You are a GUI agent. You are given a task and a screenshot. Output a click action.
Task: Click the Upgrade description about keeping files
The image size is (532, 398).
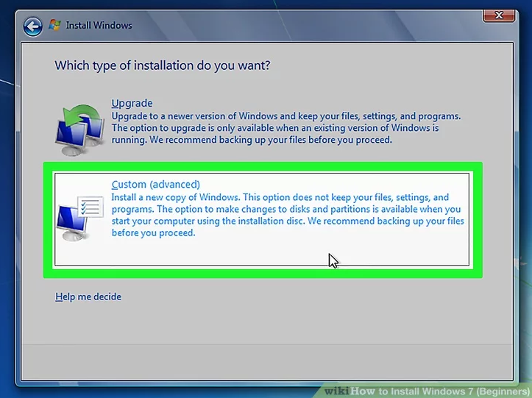click(x=286, y=128)
